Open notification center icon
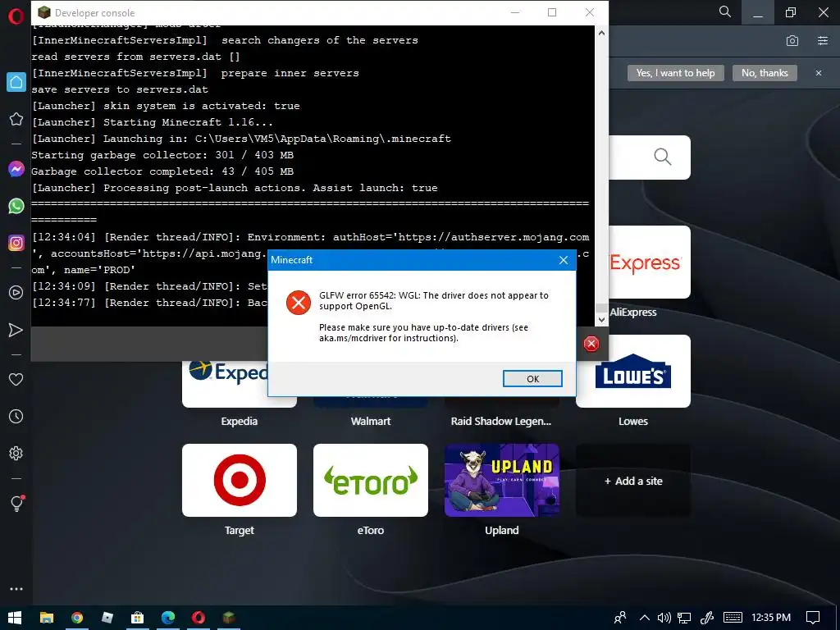 (813, 618)
